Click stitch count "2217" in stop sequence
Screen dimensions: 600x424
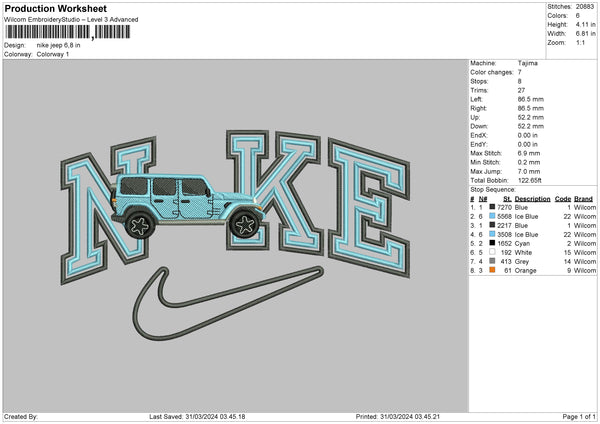[x=504, y=225]
